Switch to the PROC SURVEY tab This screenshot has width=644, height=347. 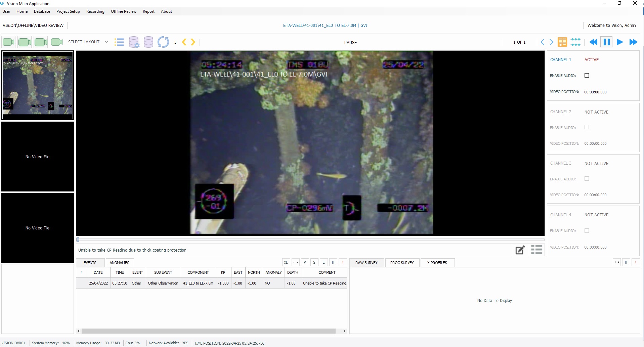coord(402,263)
